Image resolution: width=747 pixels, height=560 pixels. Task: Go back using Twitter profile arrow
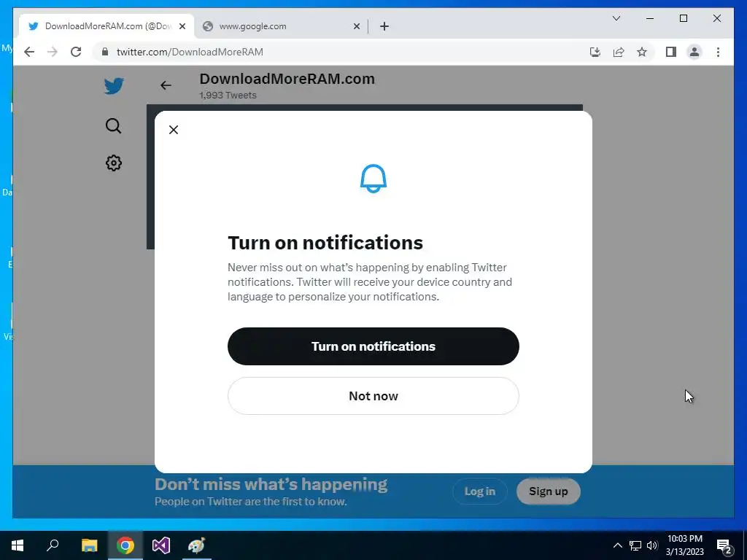point(166,85)
